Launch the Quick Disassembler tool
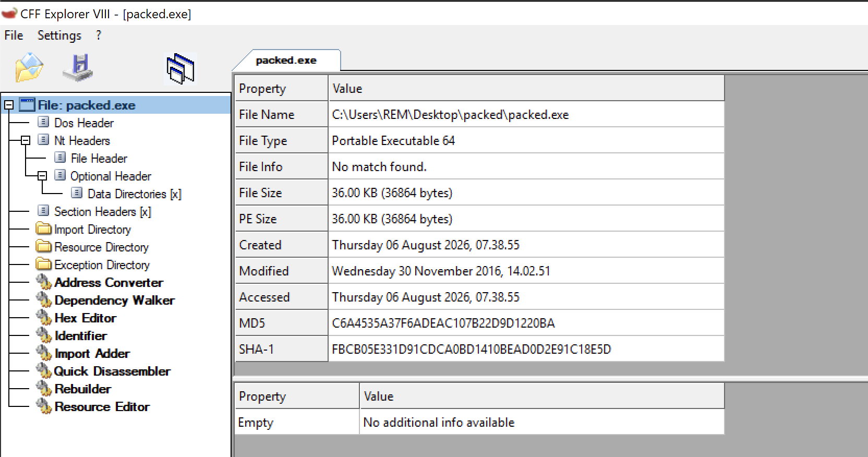Image resolution: width=868 pixels, height=457 pixels. point(112,371)
